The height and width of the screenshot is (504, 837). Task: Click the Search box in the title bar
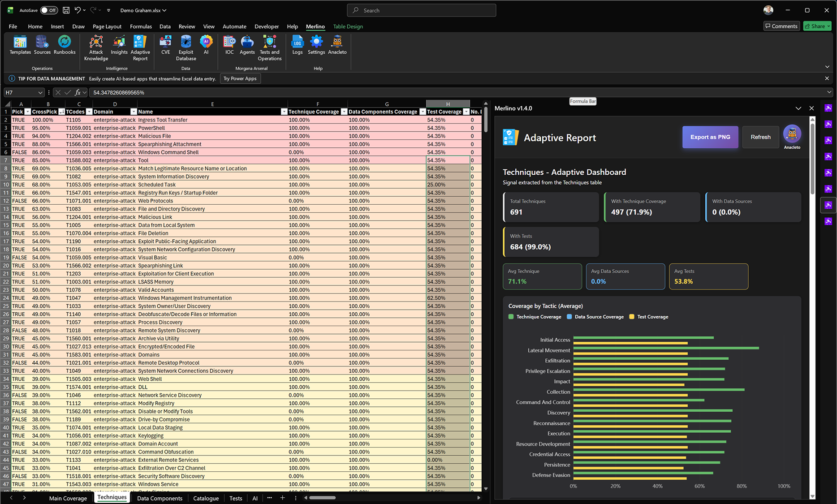pyautogui.click(x=420, y=10)
